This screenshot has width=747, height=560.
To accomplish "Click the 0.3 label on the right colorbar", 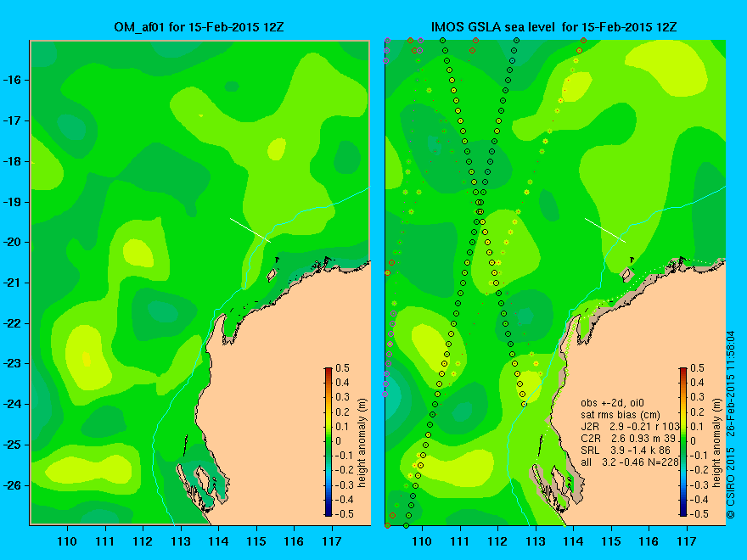I will (x=698, y=397).
